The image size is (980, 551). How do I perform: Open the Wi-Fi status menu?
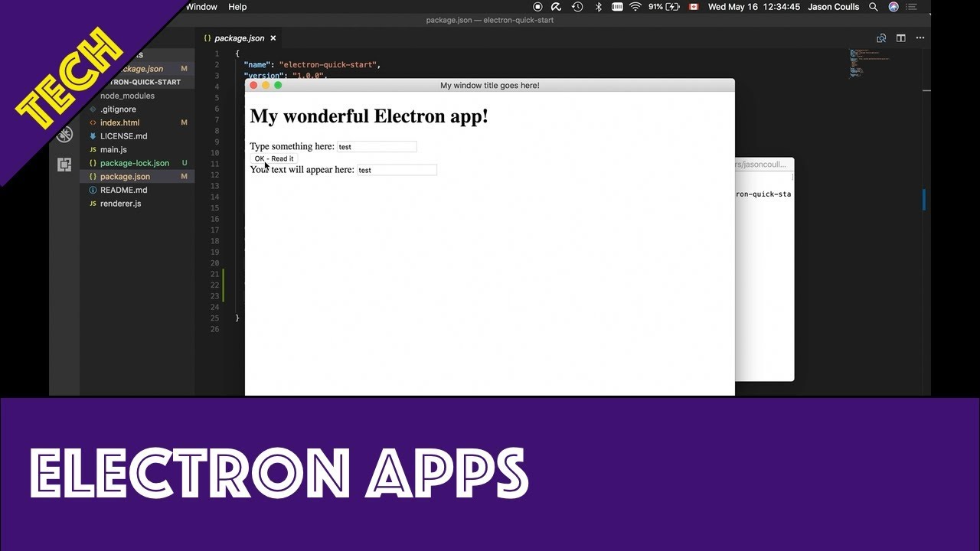[x=635, y=7]
